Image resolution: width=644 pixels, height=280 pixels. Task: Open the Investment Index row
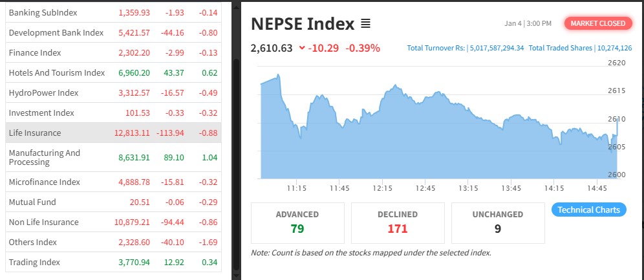[113, 113]
